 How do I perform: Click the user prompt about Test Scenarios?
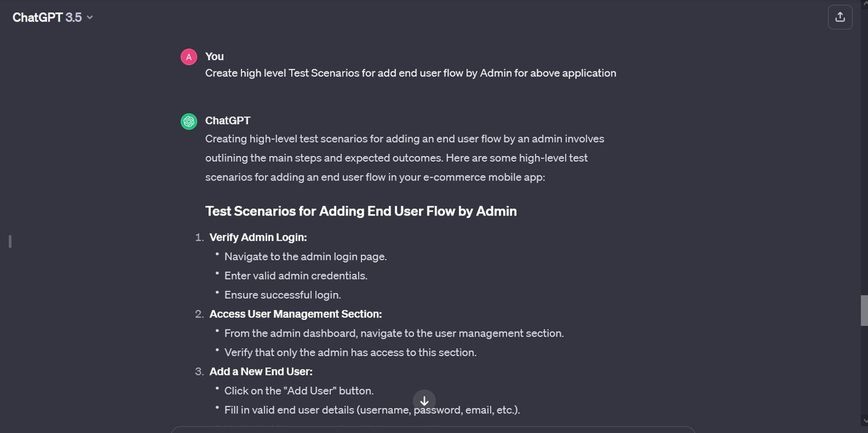point(411,73)
